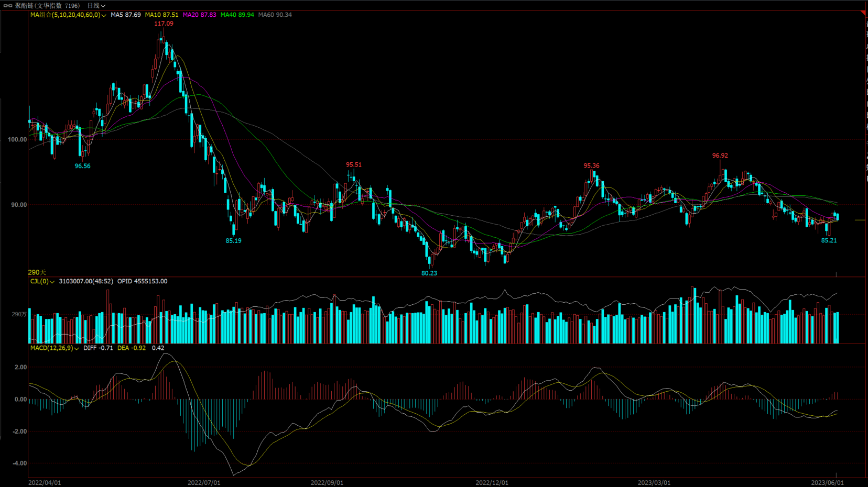Click the 2022/09/01 date on time axis
868x487 pixels.
[327, 482]
